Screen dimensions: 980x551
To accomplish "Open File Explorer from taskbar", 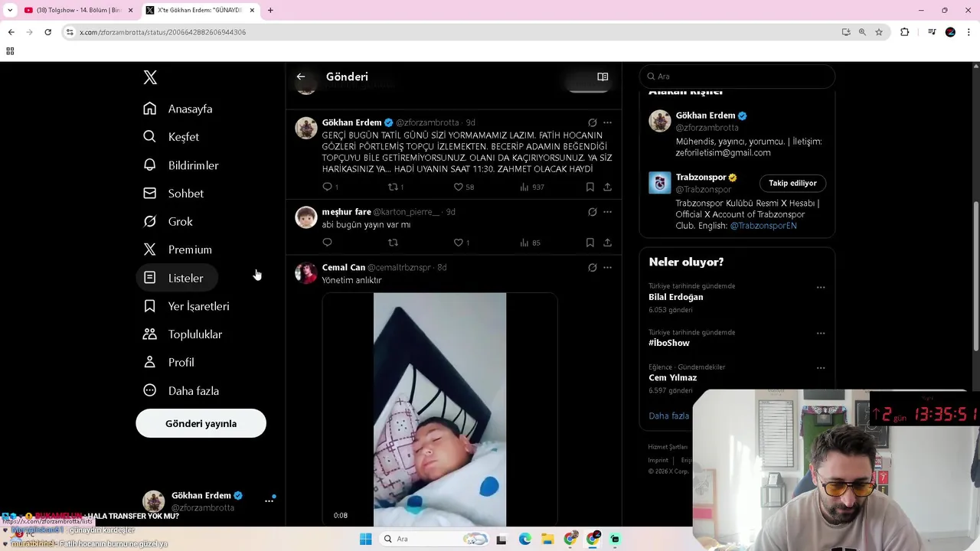I will [548, 539].
